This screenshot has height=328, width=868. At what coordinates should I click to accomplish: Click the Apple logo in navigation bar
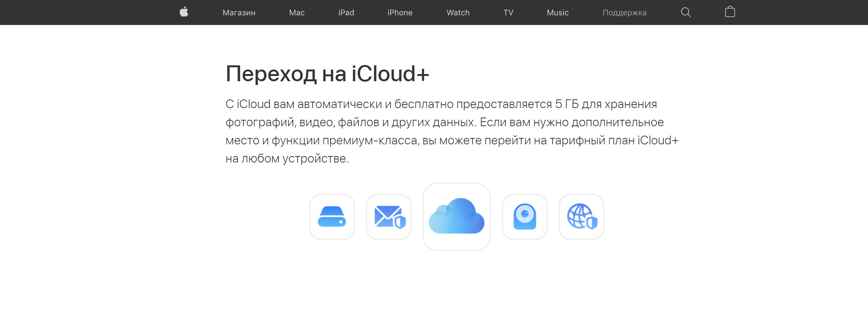click(x=184, y=12)
